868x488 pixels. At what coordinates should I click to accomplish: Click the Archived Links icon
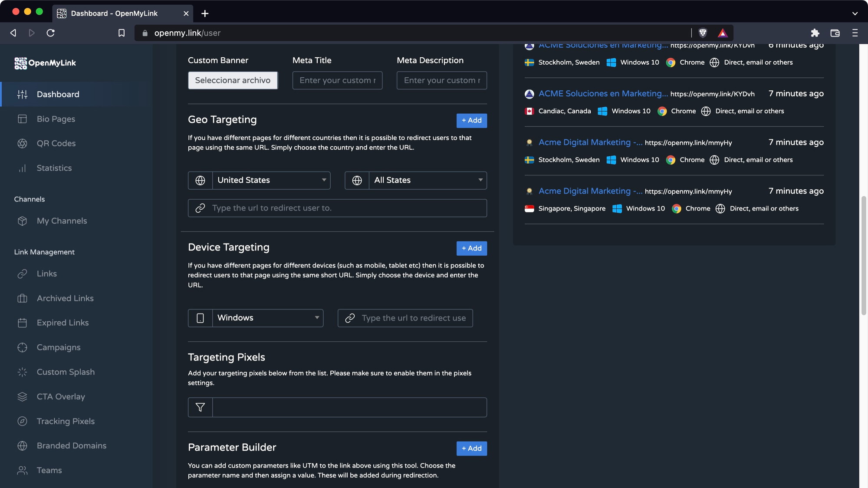pyautogui.click(x=22, y=298)
